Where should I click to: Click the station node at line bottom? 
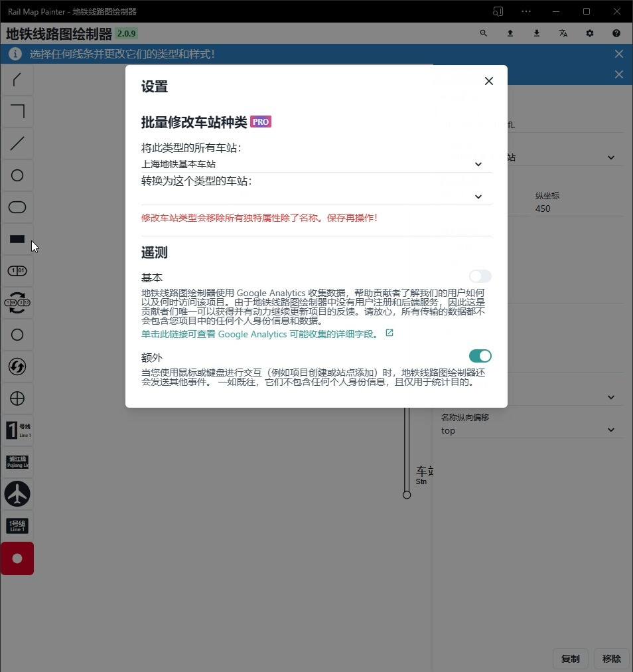(x=407, y=495)
